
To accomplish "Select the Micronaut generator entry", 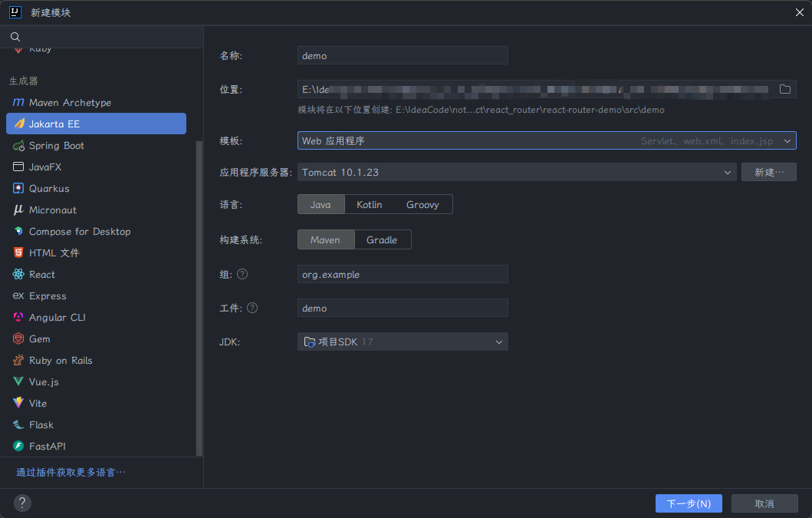I will (x=96, y=210).
